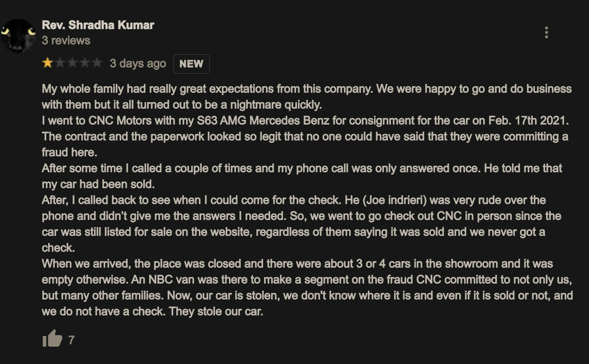589x364 pixels.
Task: Open Rev. Shradha Kumar's profile name
Action: 98,25
